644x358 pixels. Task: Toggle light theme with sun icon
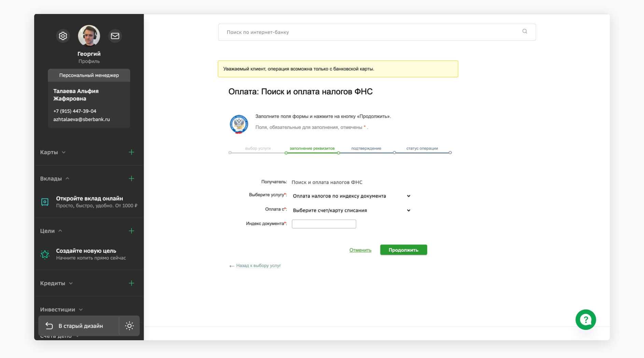click(x=129, y=326)
